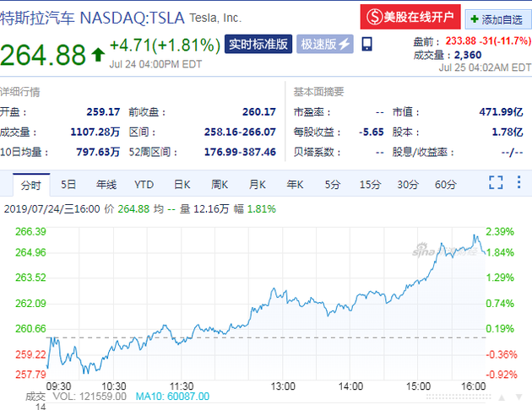Click the change value +4.71(+1.81%)

[166, 45]
